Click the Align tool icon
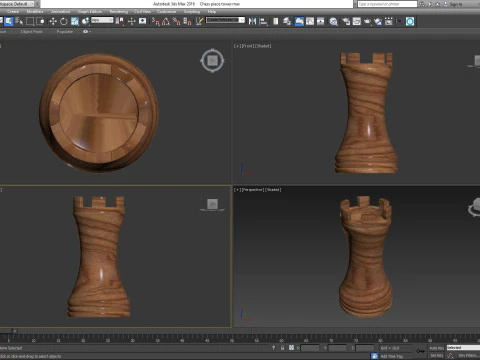 click(263, 21)
